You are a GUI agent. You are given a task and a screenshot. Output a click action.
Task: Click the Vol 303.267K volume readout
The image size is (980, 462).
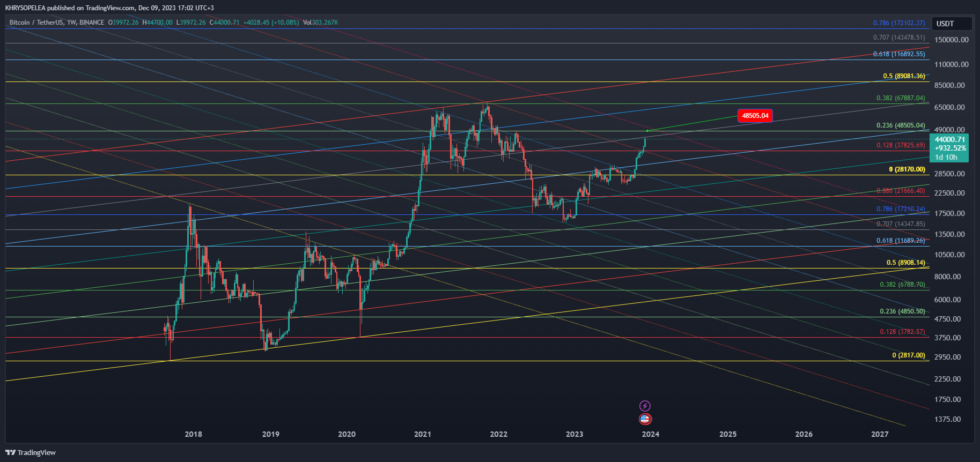tap(320, 23)
